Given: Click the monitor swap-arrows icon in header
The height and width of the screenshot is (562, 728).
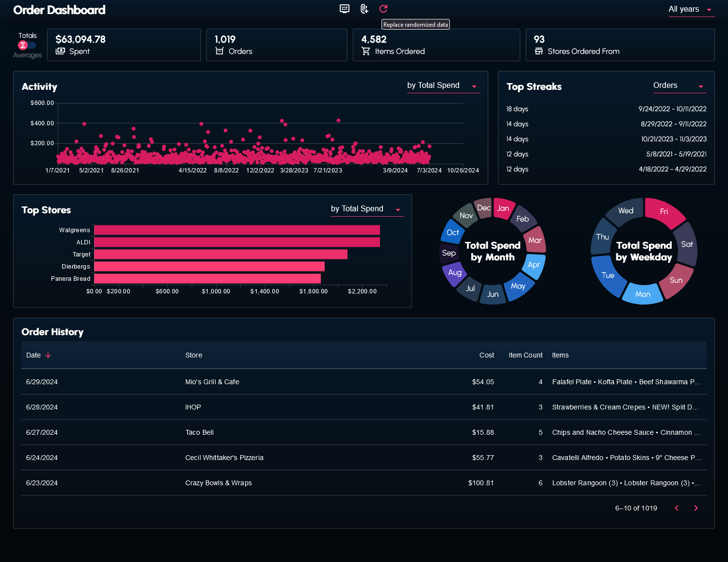Looking at the screenshot, I should pos(345,9).
